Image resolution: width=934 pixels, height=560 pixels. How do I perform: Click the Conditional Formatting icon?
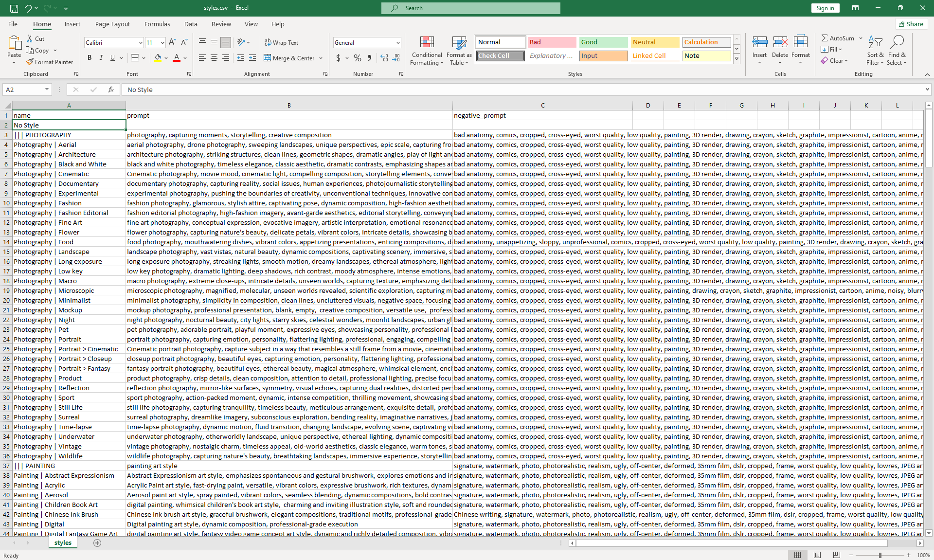(x=427, y=43)
